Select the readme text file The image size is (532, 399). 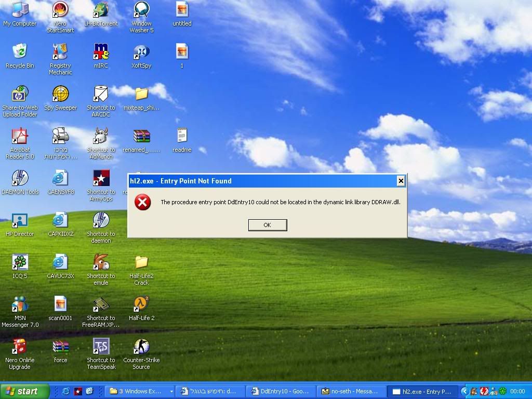click(182, 140)
